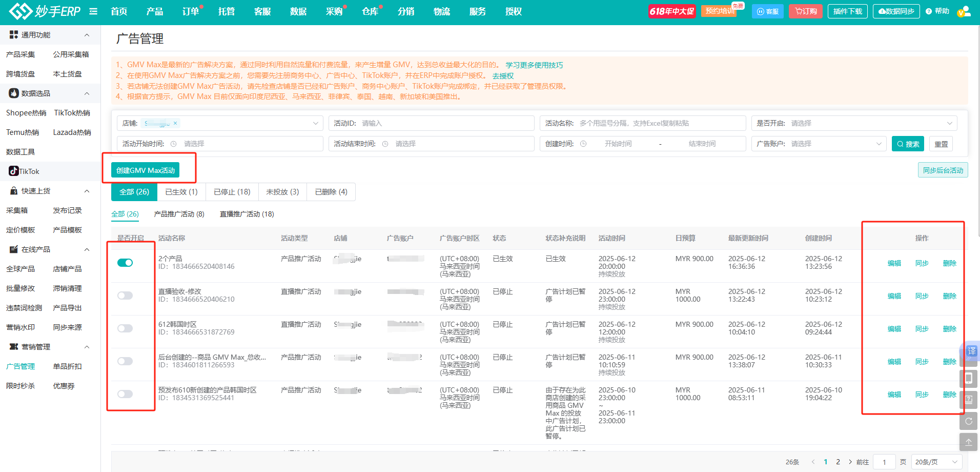Click the back-to-top arrow icon
Viewport: 980px width, 472px height.
click(x=969, y=442)
